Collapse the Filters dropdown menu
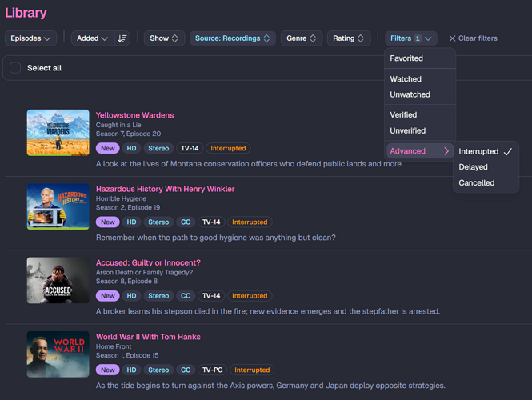Viewport: 532px width, 400px height. coord(411,38)
